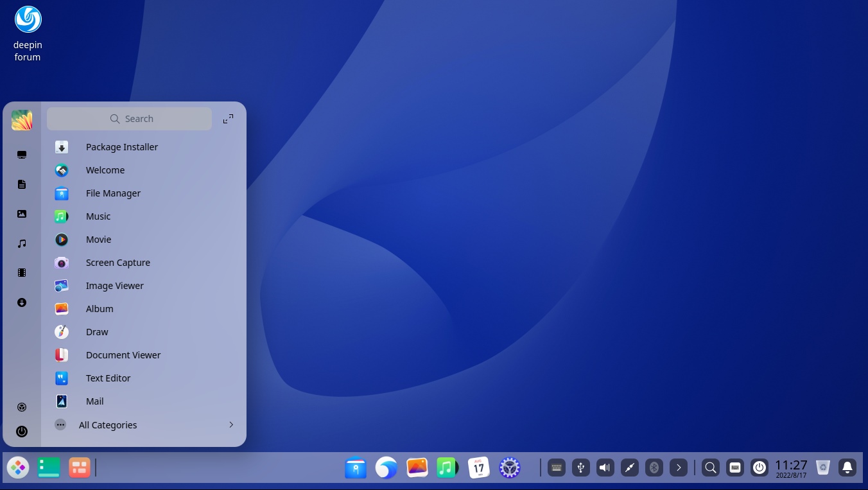Expand All Categories in the launcher
The image size is (868, 490).
(x=107, y=424)
